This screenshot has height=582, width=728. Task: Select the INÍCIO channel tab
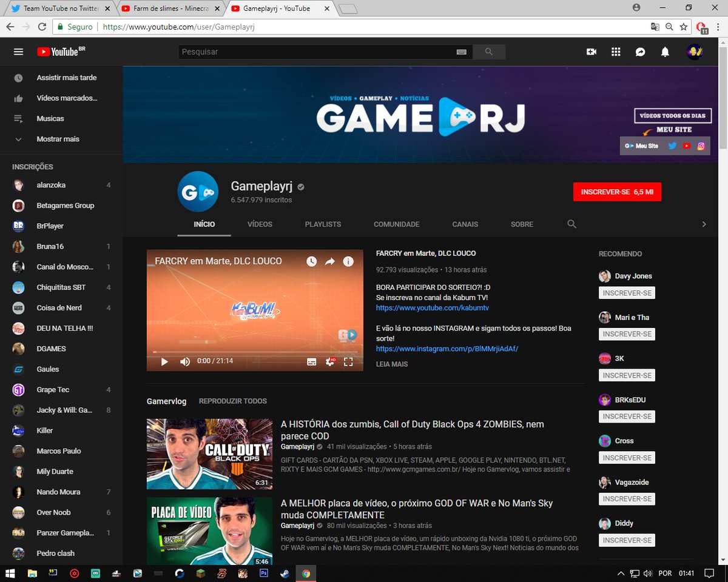click(x=204, y=224)
